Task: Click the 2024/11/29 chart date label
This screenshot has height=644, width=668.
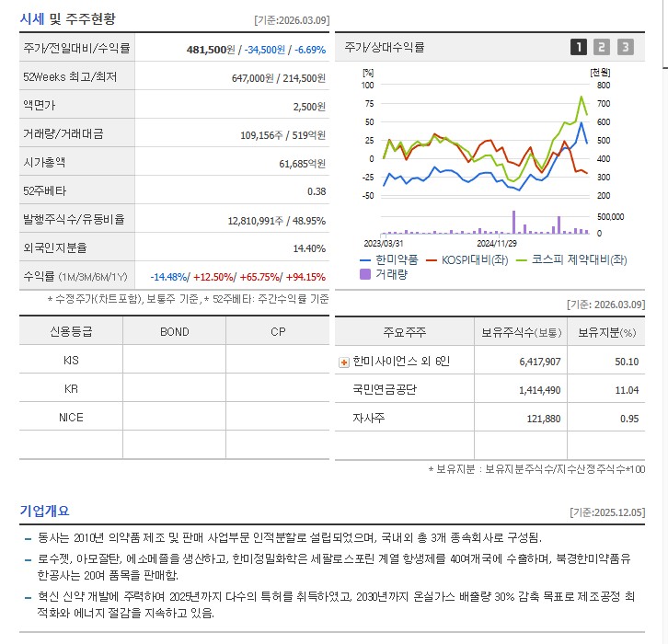Action: [x=497, y=244]
